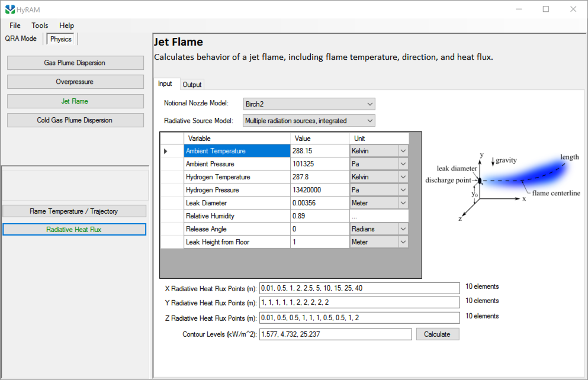Click the Calculate button
The width and height of the screenshot is (588, 380).
(x=437, y=334)
